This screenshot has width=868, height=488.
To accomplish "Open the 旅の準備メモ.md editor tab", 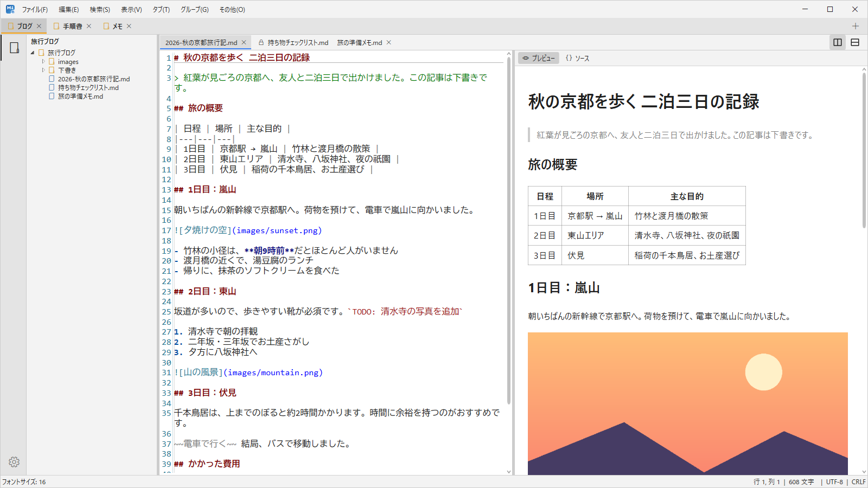I will pyautogui.click(x=359, y=42).
